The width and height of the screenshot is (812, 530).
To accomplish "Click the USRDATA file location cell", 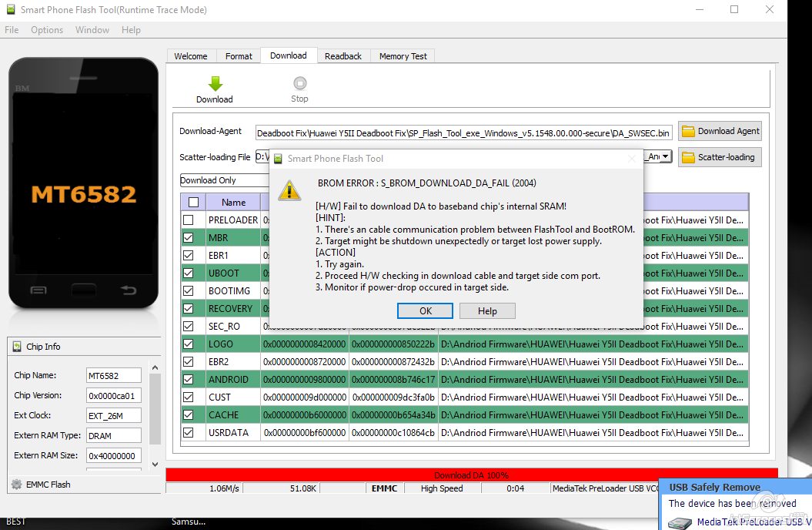I will click(x=593, y=433).
